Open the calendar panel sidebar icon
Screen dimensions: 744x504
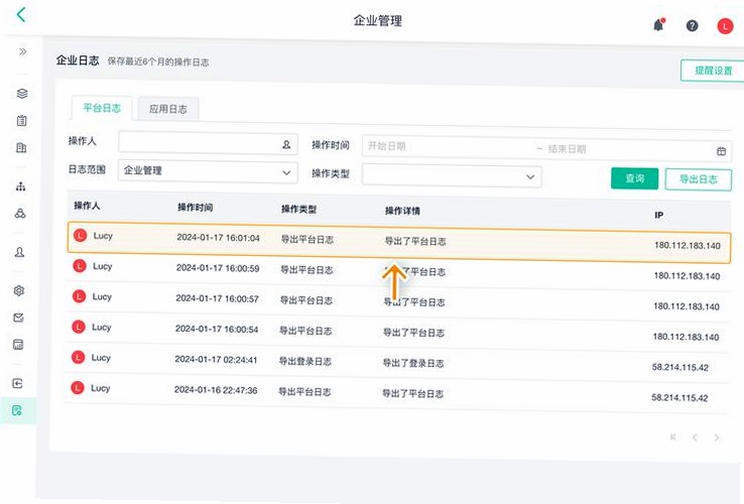[18, 345]
